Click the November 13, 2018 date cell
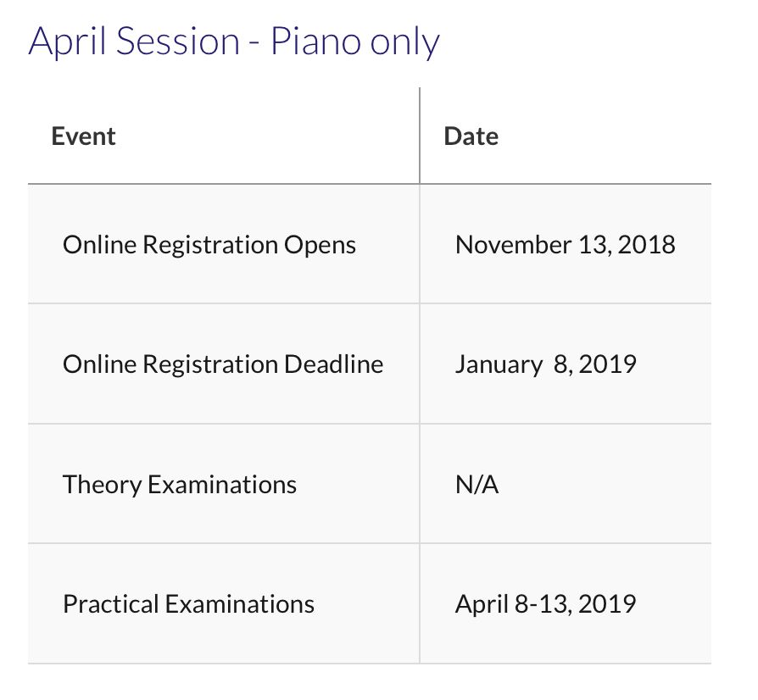The image size is (758, 700). click(x=566, y=244)
